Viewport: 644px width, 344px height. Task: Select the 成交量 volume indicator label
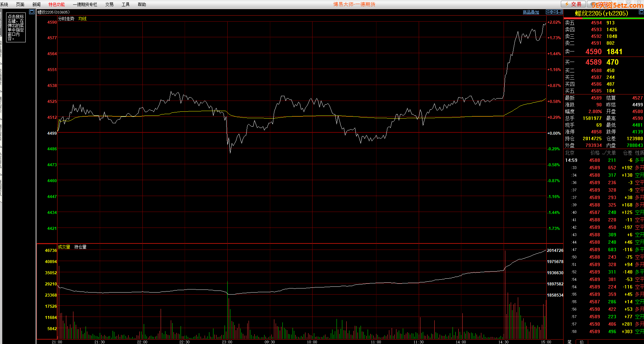coord(64,247)
